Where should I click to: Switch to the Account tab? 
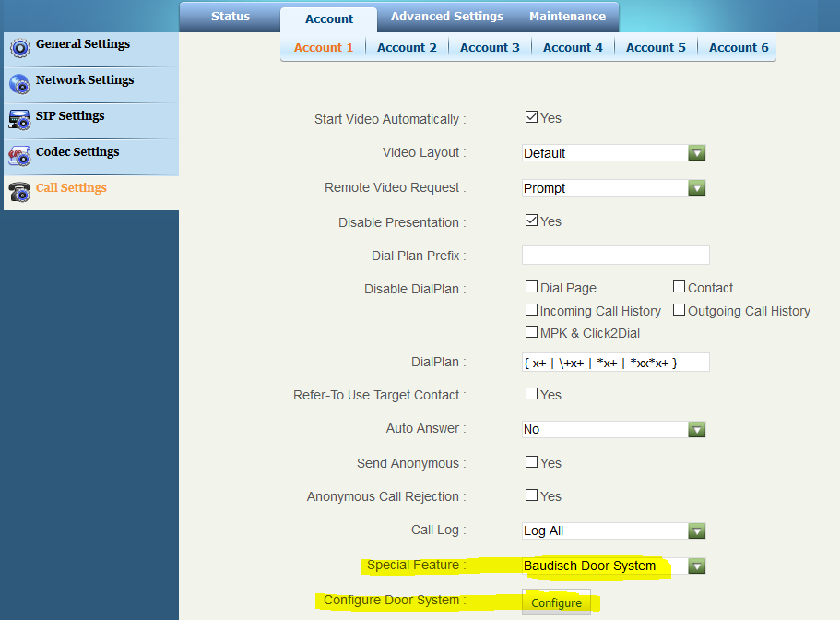coord(329,19)
